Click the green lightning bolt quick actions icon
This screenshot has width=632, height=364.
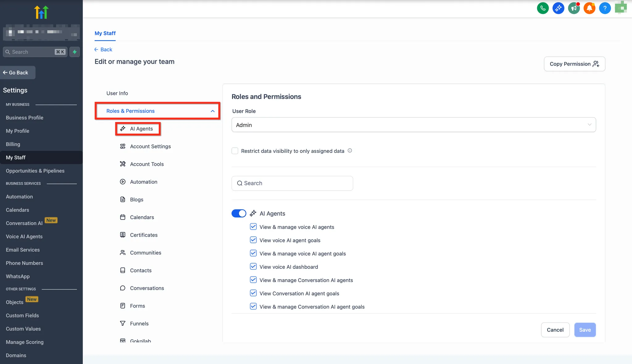(x=75, y=52)
